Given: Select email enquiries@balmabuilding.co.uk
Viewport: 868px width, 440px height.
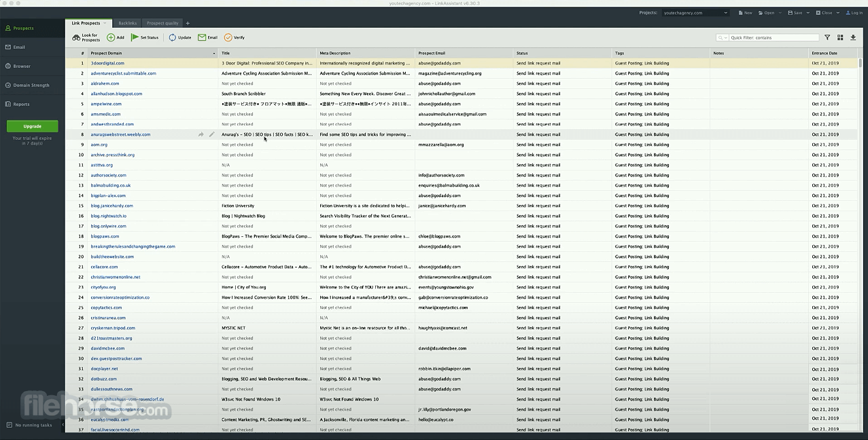Looking at the screenshot, I should pyautogui.click(x=449, y=185).
